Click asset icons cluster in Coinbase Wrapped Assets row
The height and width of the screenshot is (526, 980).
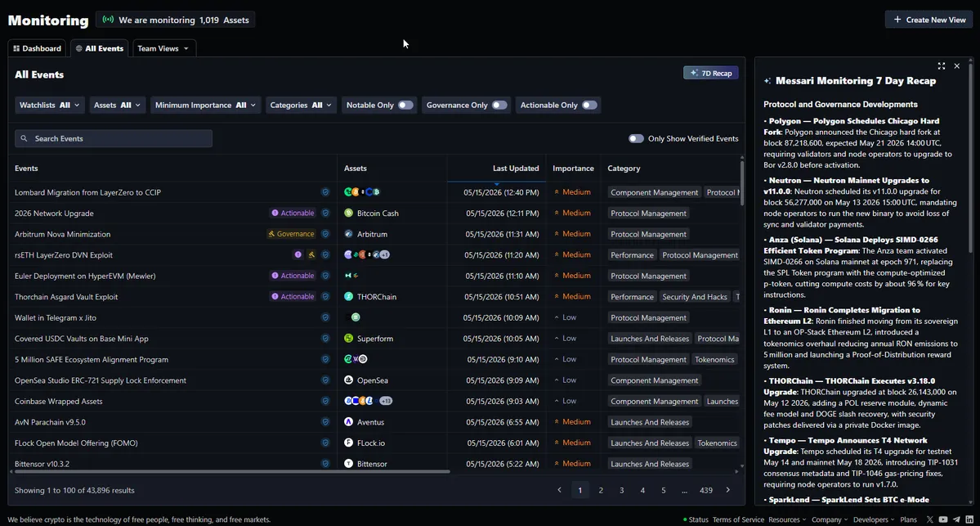(x=368, y=401)
